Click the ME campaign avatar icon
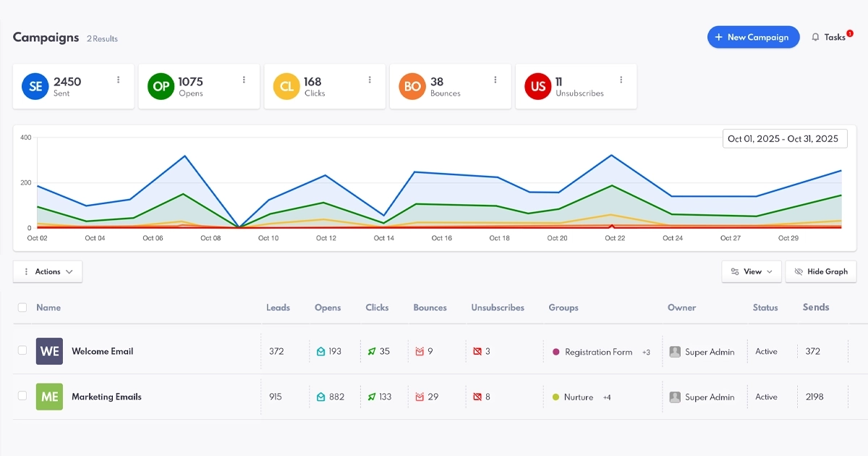This screenshot has height=456, width=868. [49, 397]
